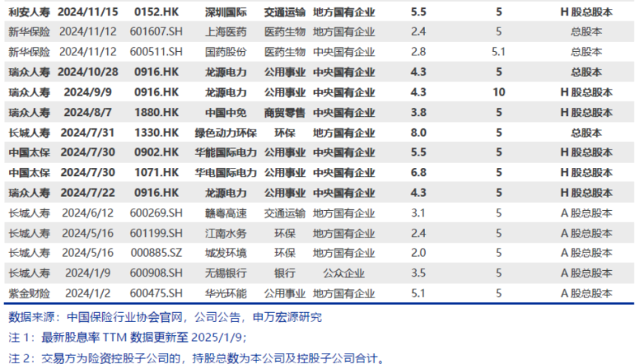Select the ownership cell 公众企业
Viewport: 644px width, 364px height.
(343, 273)
